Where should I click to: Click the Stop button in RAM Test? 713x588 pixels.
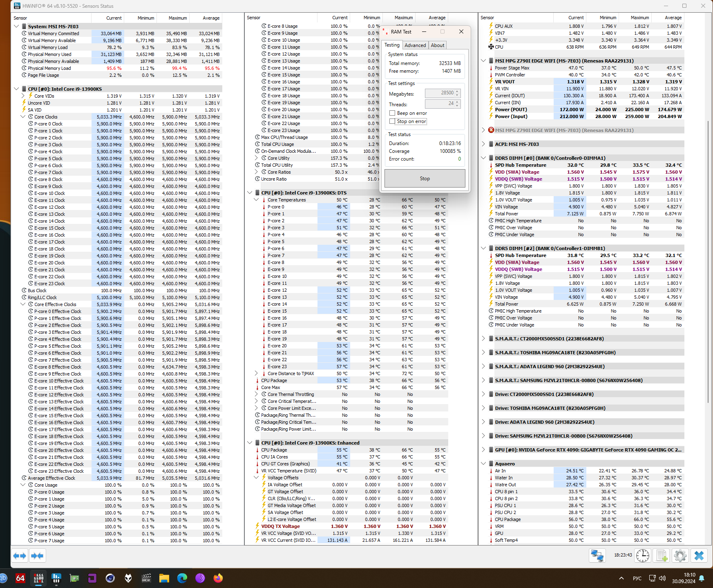[x=425, y=179]
